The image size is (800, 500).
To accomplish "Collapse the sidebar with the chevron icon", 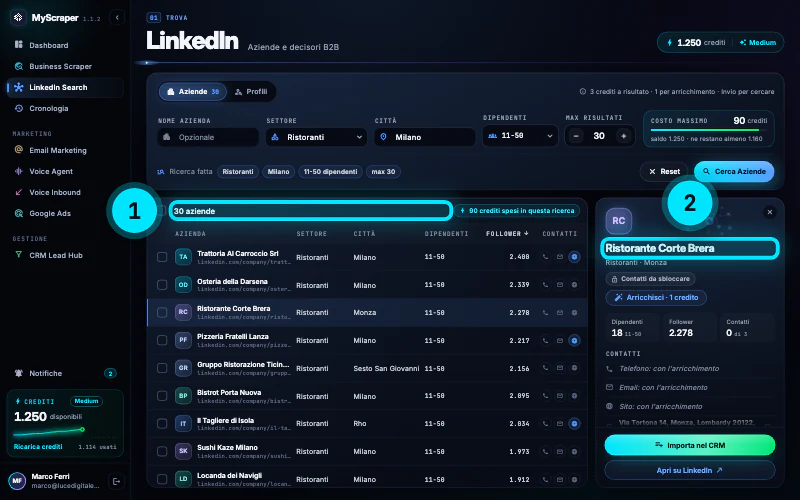I will pos(117,17).
